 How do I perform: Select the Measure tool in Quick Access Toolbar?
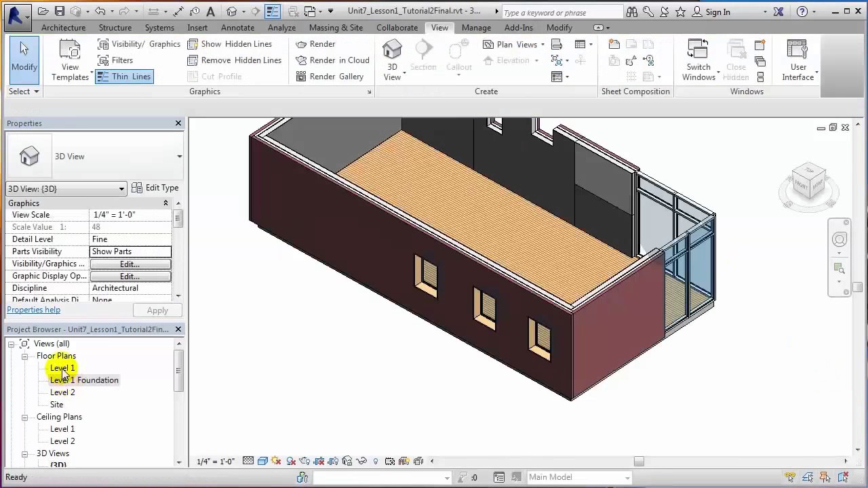[178, 12]
